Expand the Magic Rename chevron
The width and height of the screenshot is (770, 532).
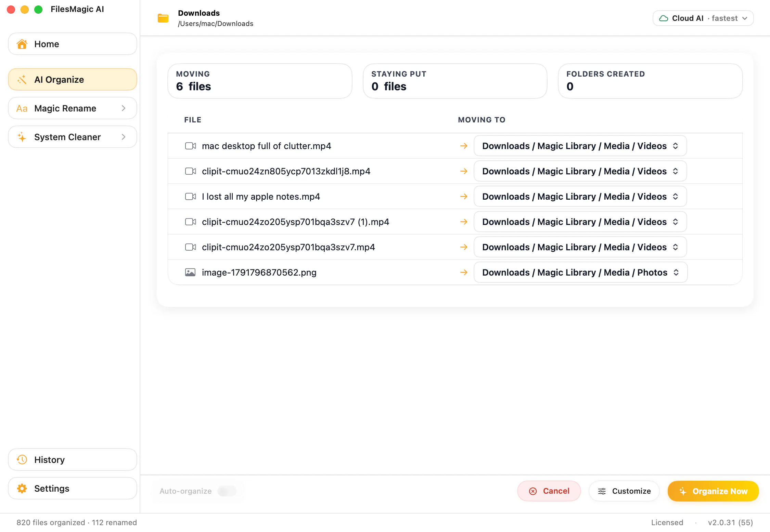[124, 108]
